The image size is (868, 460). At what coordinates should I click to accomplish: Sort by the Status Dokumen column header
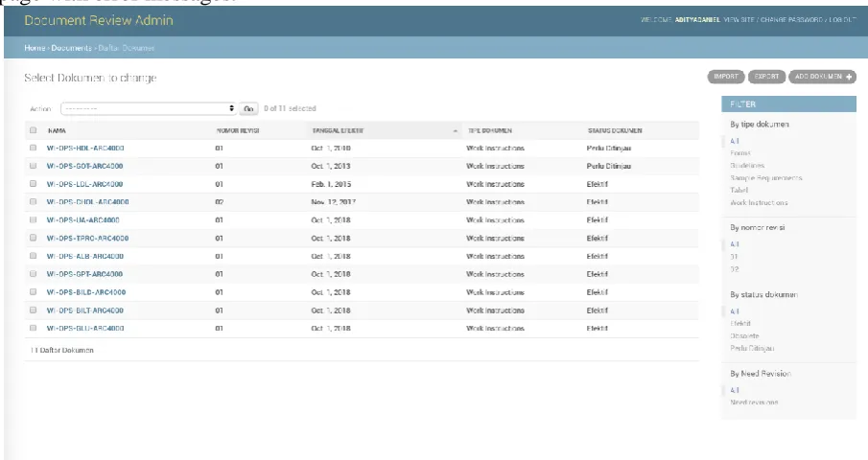click(x=615, y=131)
